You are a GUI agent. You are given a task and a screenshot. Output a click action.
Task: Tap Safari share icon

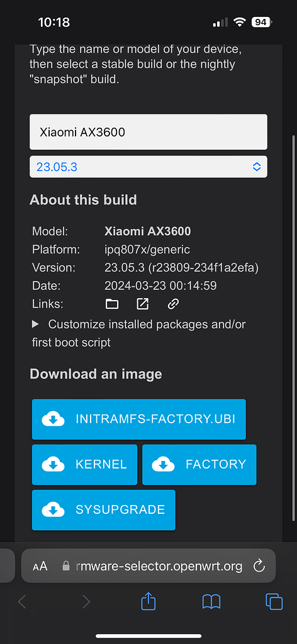tap(148, 602)
